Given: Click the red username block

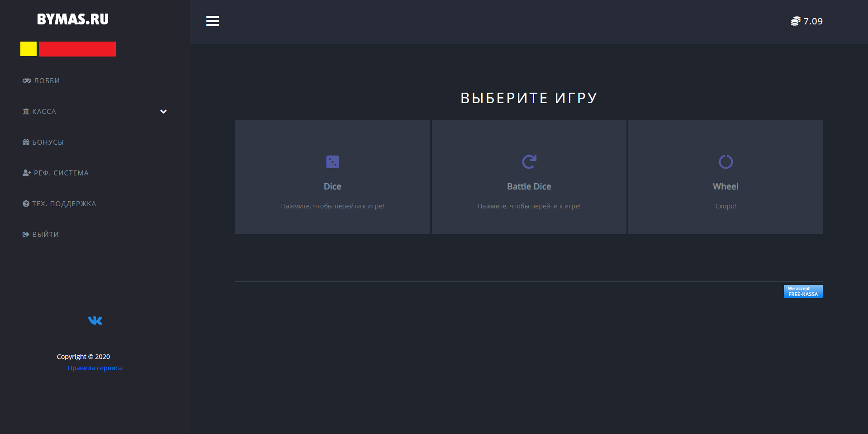Looking at the screenshot, I should tap(77, 49).
